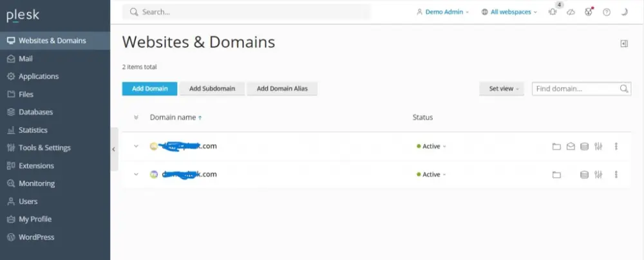Focus the top Search field
Image resolution: width=644 pixels, height=260 pixels.
(x=247, y=12)
